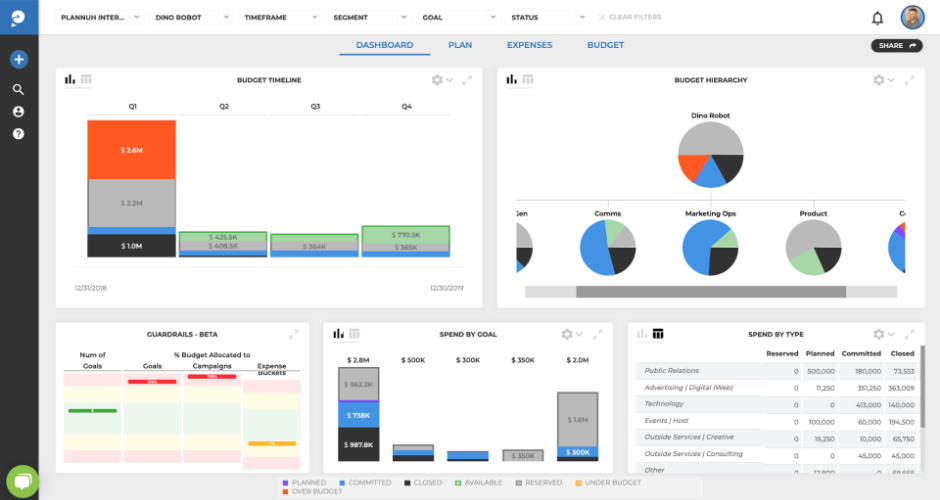The height and width of the screenshot is (500, 940).
Task: Open the user account icon in sidebar
Action: pyautogui.click(x=18, y=111)
